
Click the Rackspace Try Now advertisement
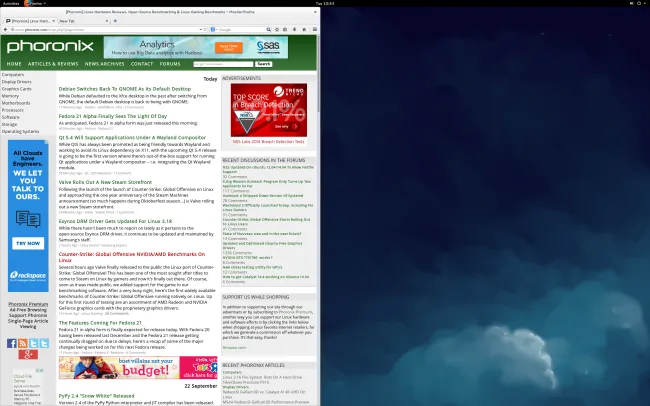click(27, 243)
